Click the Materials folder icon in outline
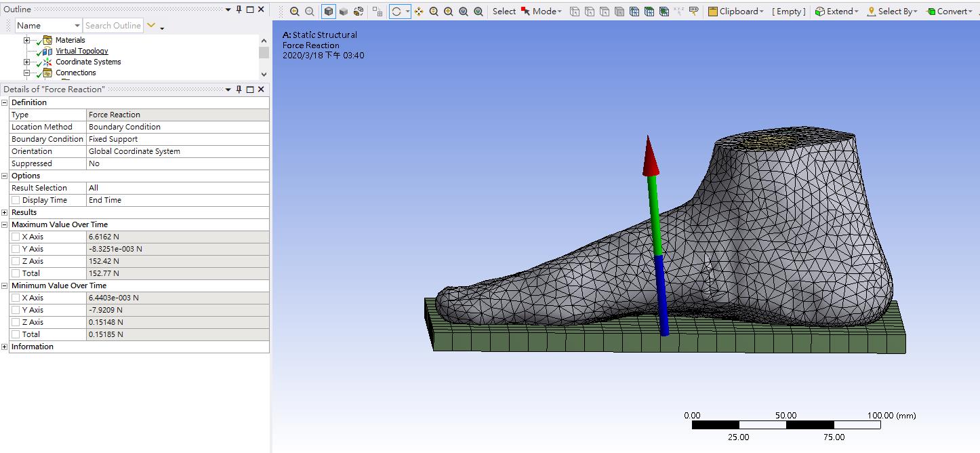The height and width of the screenshot is (453, 980). tap(47, 40)
